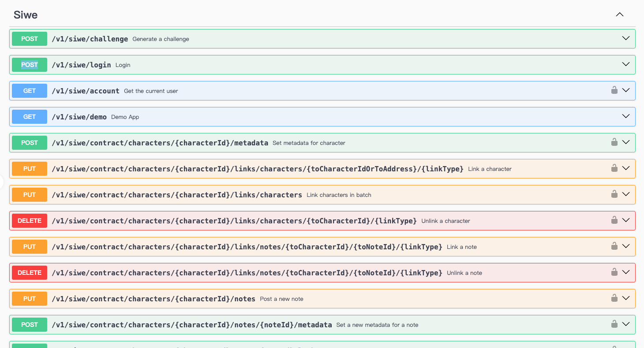This screenshot has height=348, width=644.
Task: Click lock icon on Post a new note row
Action: pos(614,298)
